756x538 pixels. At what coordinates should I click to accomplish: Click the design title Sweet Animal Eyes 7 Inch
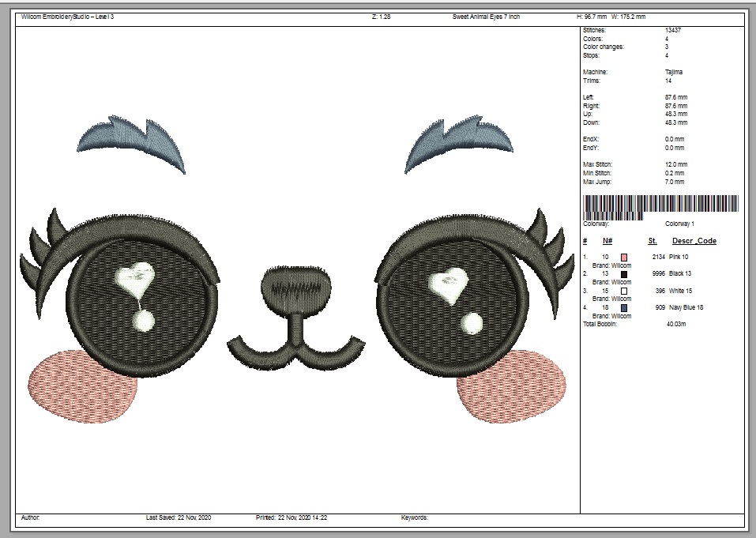coord(487,17)
